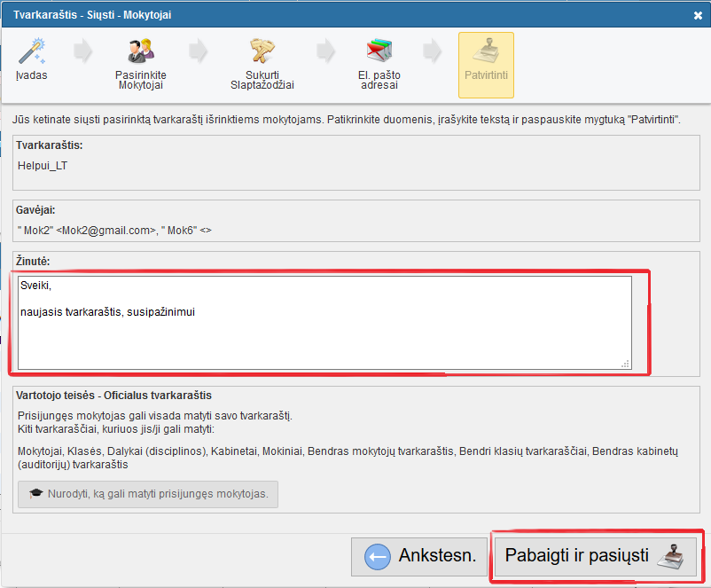
Task: Select the teachers icon above Pasirinkite Mokytojai
Action: point(141,50)
